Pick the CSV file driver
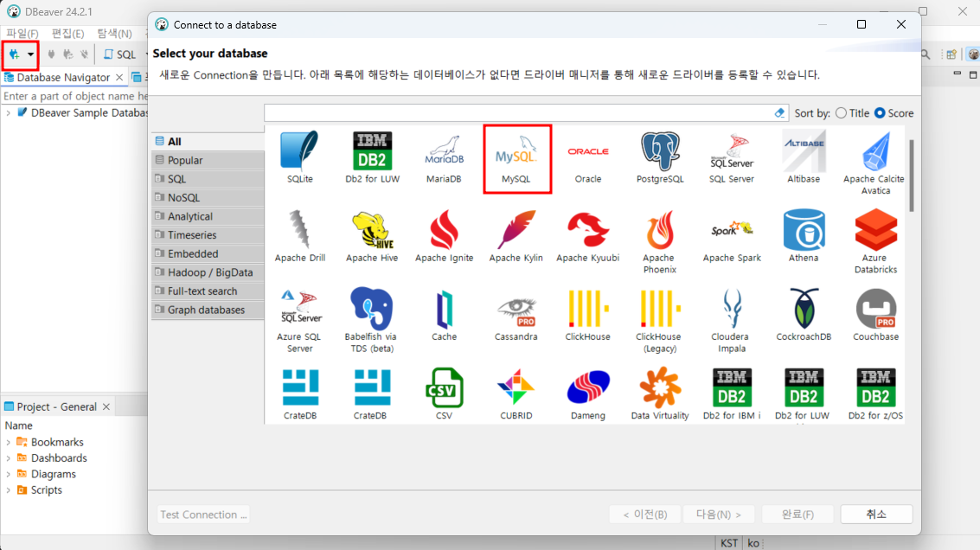Screen dimensions: 980x550 (444, 393)
